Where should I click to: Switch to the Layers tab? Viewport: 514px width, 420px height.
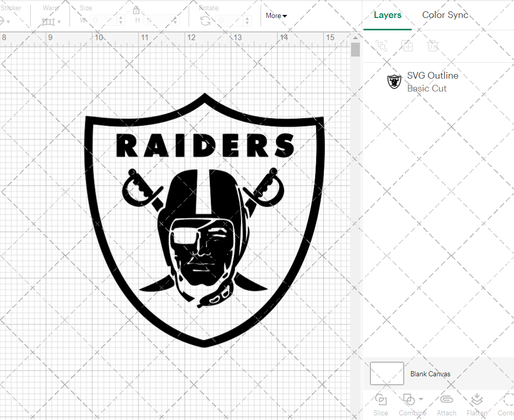click(388, 15)
